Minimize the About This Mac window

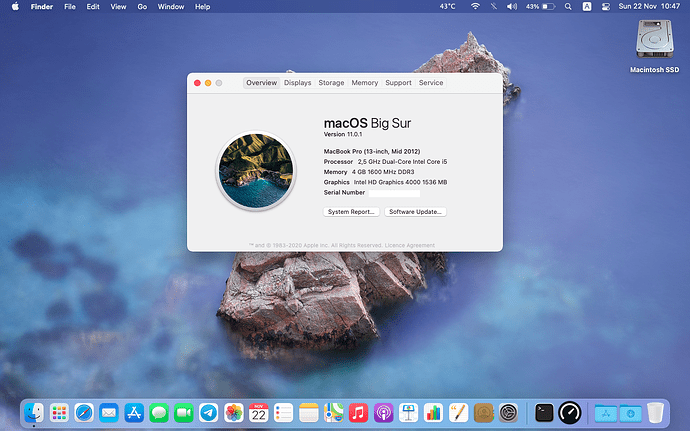pyautogui.click(x=208, y=83)
